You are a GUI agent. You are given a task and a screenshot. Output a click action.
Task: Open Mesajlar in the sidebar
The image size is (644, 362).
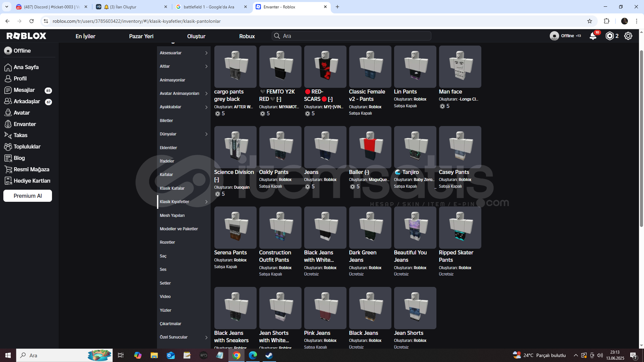tap(24, 90)
